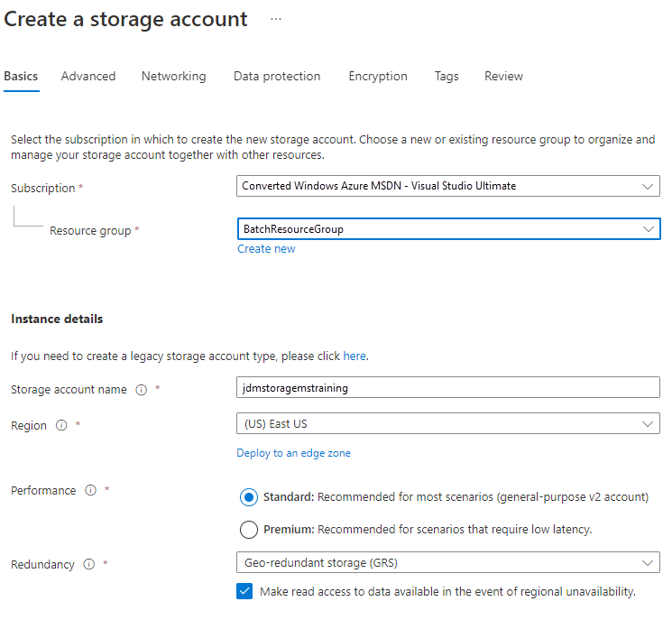The height and width of the screenshot is (620, 672).
Task: Click the 'Performance' field label
Action: [x=43, y=491]
